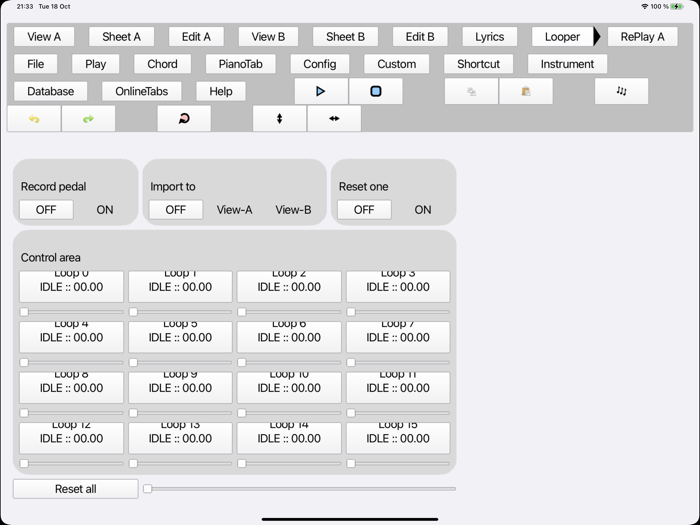
Task: Trigger the Loop 13 button
Action: [180, 438]
